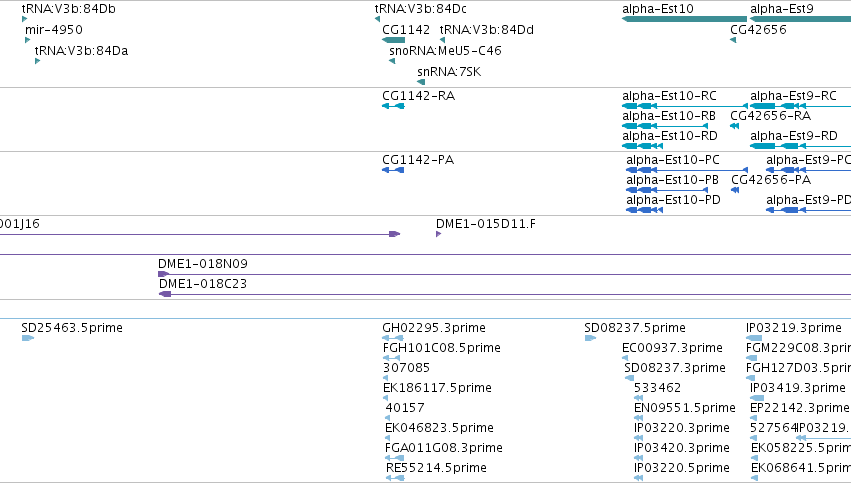Image resolution: width=851 pixels, height=483 pixels.
Task: Click the tRNA:V3b:84Da gene label
Action: coord(81,51)
